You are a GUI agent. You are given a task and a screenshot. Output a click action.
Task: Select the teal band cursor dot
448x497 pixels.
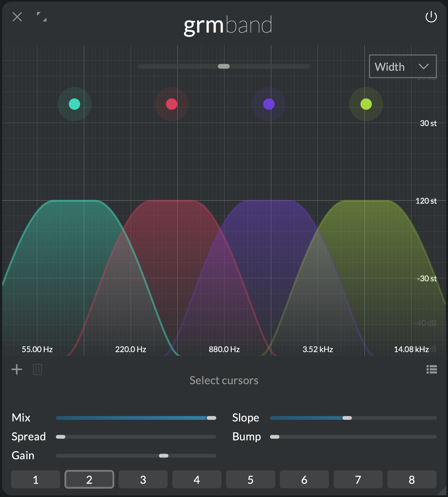click(74, 104)
